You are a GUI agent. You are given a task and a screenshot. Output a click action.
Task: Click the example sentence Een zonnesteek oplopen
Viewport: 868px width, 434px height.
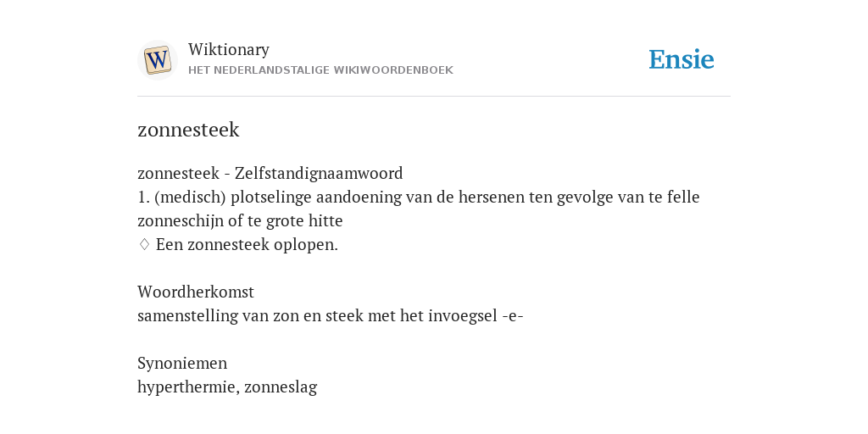point(247,245)
